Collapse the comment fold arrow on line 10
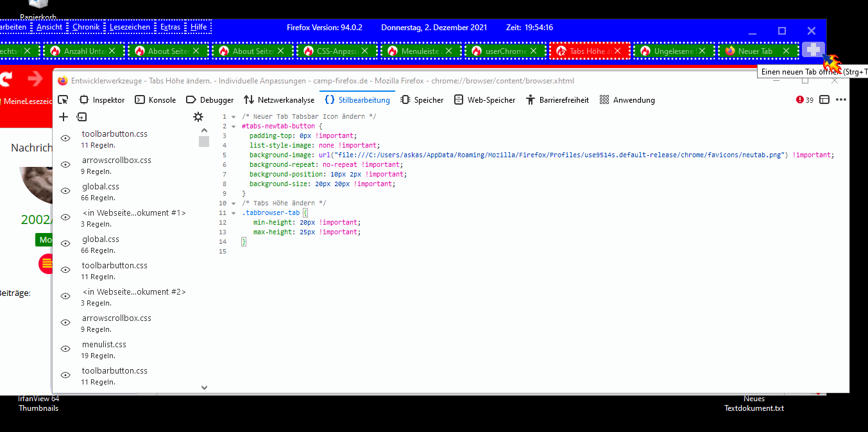The image size is (868, 432). 234,203
